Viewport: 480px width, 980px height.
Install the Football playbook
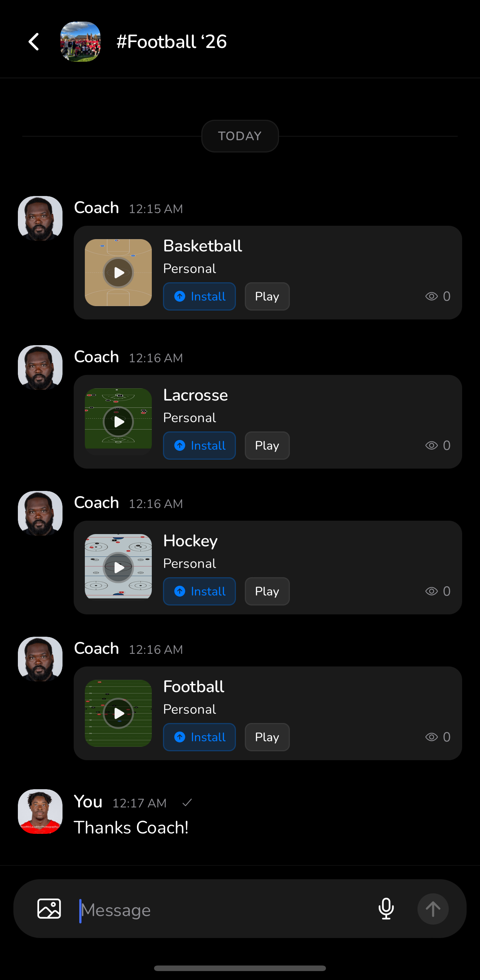coord(199,737)
